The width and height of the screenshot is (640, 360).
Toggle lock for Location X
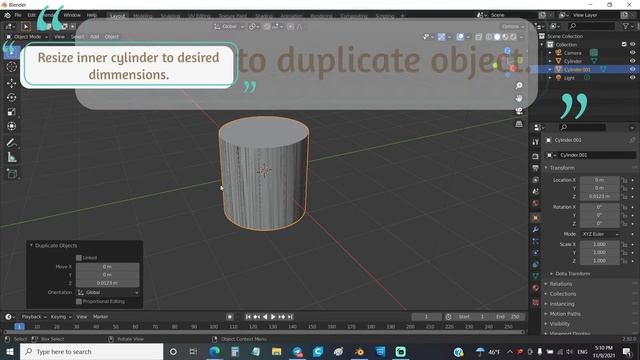tap(624, 180)
